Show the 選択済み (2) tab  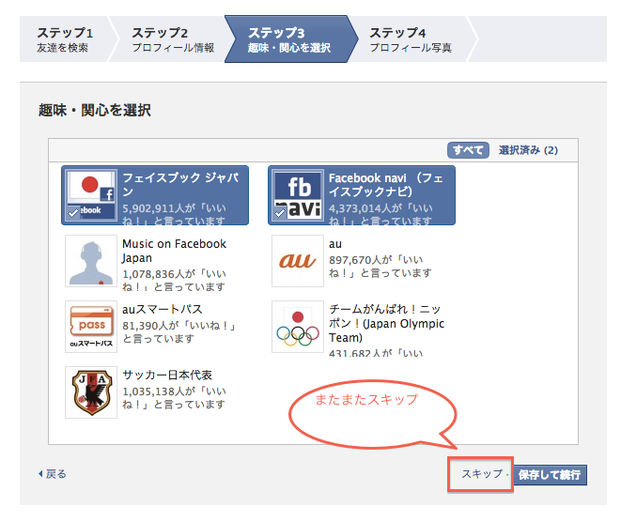tap(528, 150)
